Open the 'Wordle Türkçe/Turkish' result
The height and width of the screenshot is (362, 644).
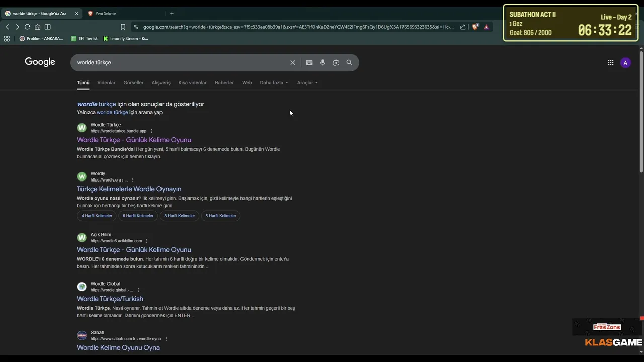click(x=110, y=299)
